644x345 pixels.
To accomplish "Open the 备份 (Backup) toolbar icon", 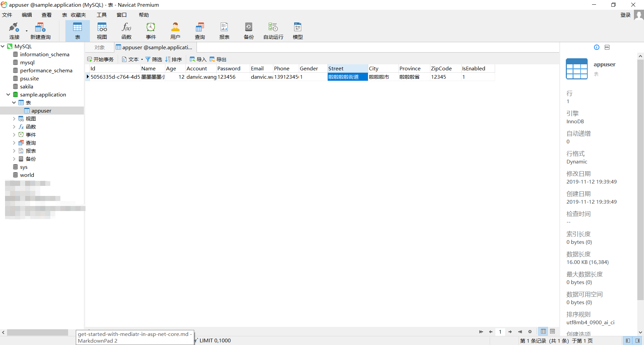I will point(249,31).
